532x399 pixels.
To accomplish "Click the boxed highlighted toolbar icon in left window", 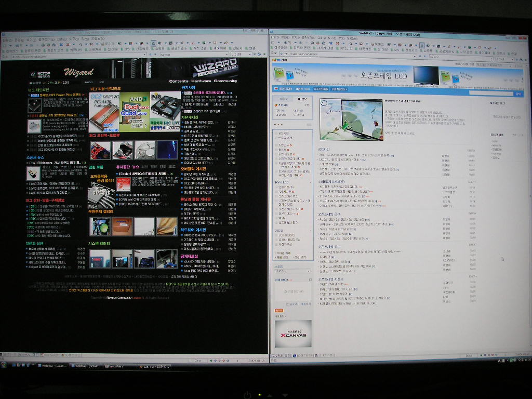I will (x=153, y=43).
